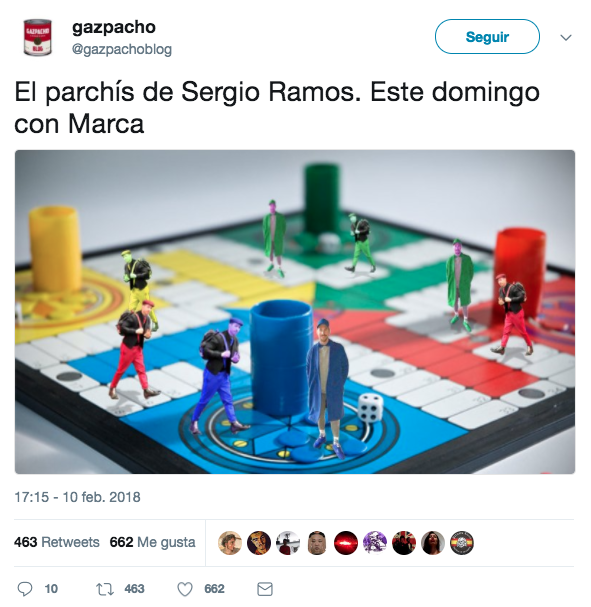Viewport: 591px width, 607px height.
Task: Follow gazpacho with Seguir button
Action: tap(487, 37)
